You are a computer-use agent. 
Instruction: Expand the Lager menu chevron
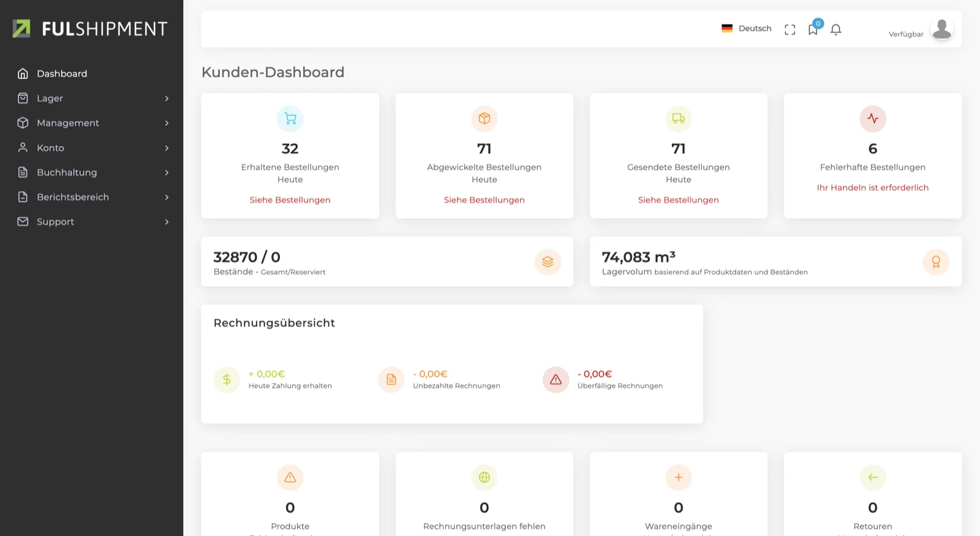pos(167,99)
